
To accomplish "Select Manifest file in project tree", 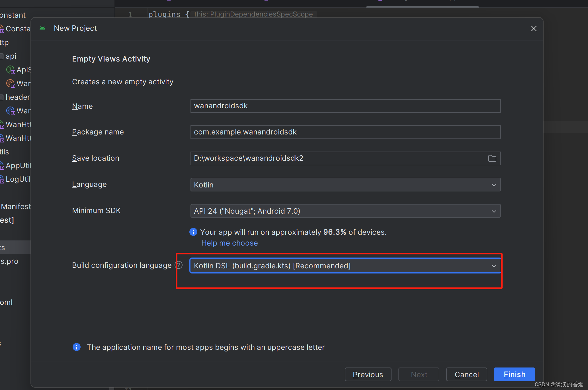I will (15, 207).
